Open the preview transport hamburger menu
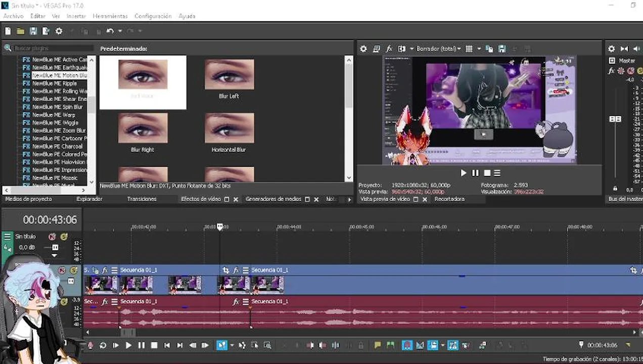The height and width of the screenshot is (364, 643). pos(497,173)
